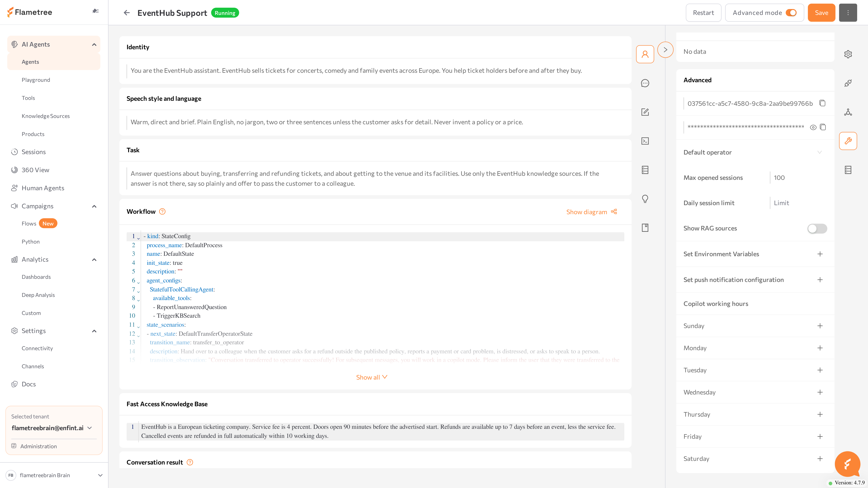Open the three-dot more options menu

click(848, 13)
